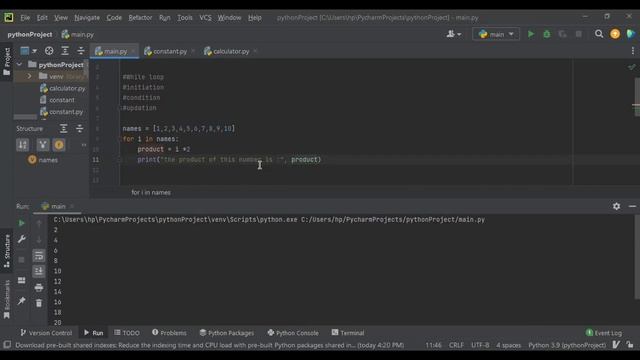The image size is (640, 360).
Task: Collapse the pythonProject root folder
Action: (x=19, y=64)
